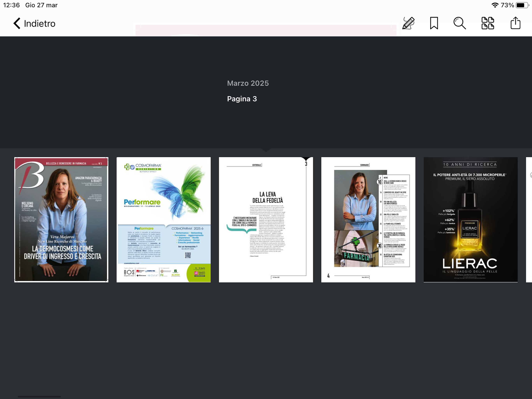The height and width of the screenshot is (399, 532).
Task: Open the Vera Majoros cover page thumbnail
Action: (x=61, y=220)
